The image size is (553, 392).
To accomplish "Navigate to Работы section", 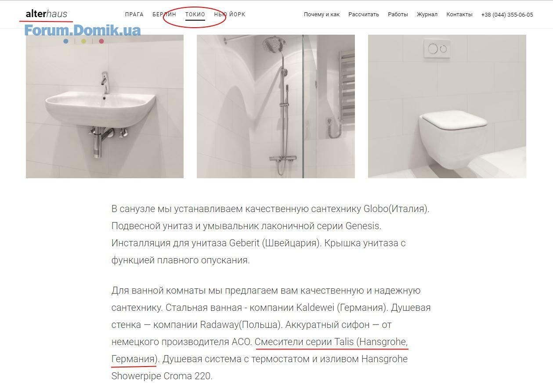I will 398,14.
